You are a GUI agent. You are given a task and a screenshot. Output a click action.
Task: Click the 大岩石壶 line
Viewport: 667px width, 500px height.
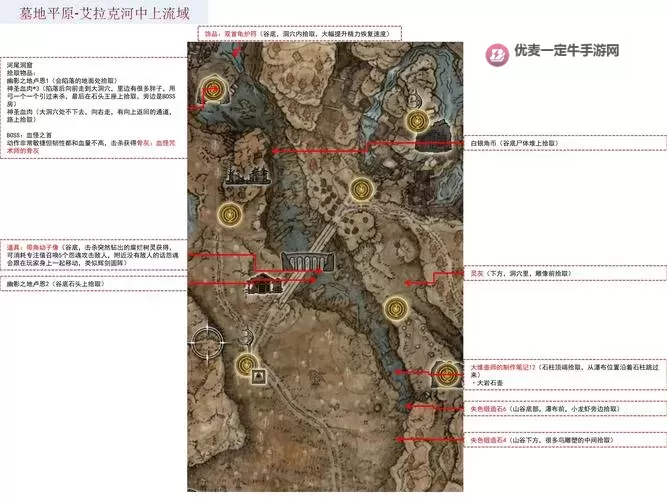(487, 383)
